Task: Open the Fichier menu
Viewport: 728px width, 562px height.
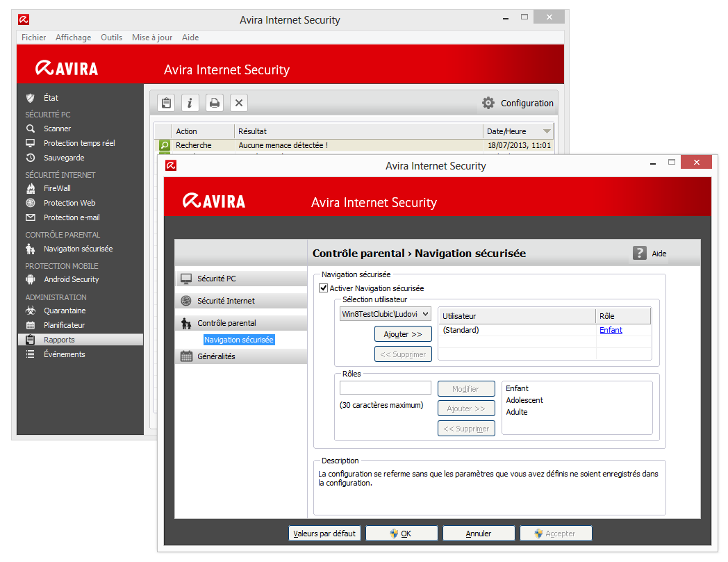Action: tap(33, 38)
